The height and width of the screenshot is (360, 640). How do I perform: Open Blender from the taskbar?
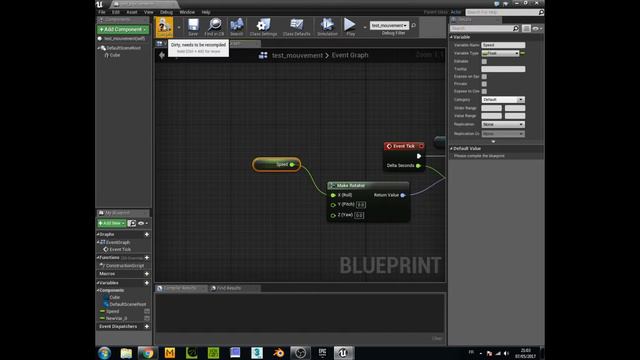pyautogui.click(x=279, y=353)
